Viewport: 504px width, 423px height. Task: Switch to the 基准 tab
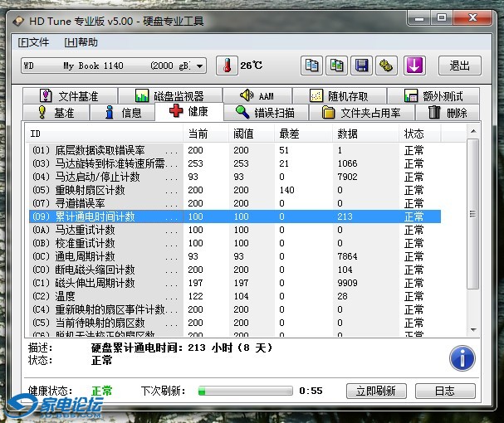[56, 113]
